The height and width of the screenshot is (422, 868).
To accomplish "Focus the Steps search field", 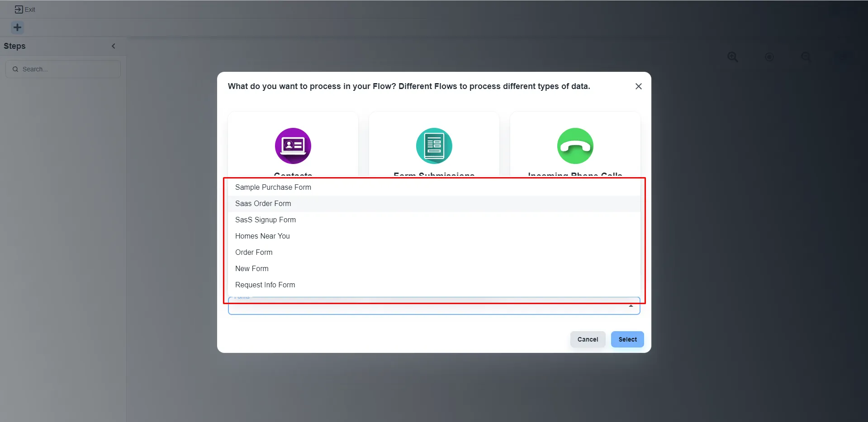I will click(x=63, y=69).
